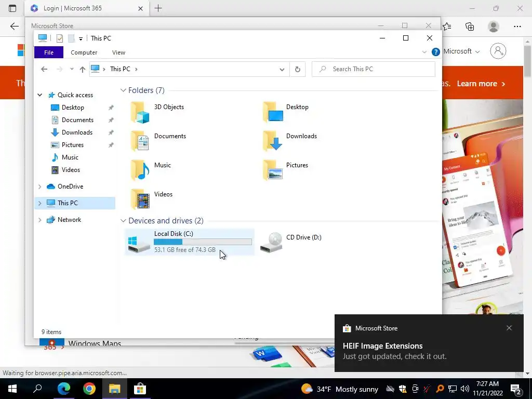The image size is (532, 399).
Task: Expand the This PC tree node
Action: [39, 203]
